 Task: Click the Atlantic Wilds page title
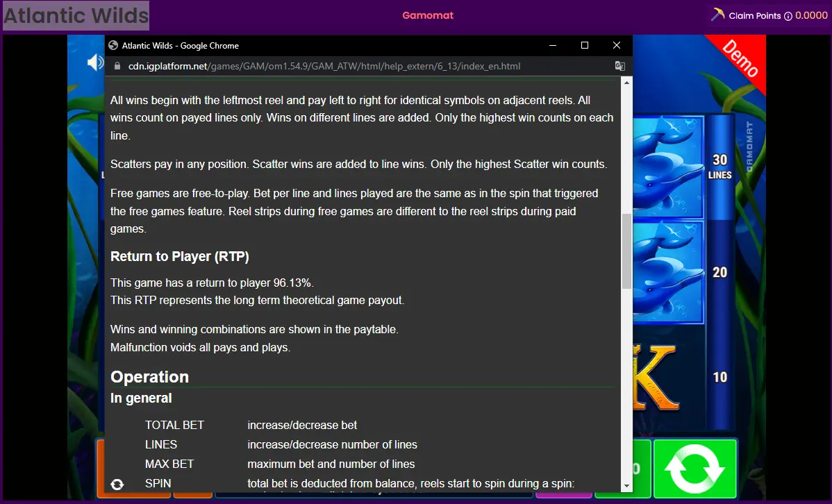(x=76, y=15)
